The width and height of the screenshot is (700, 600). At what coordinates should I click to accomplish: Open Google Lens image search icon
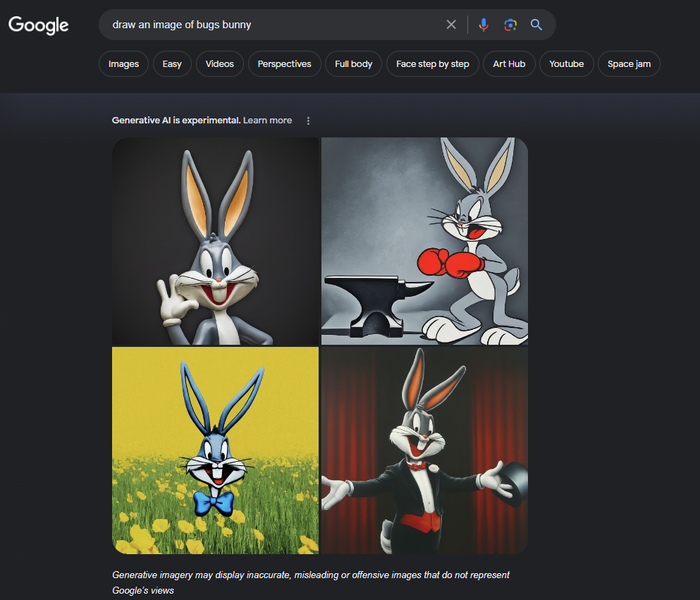[510, 25]
